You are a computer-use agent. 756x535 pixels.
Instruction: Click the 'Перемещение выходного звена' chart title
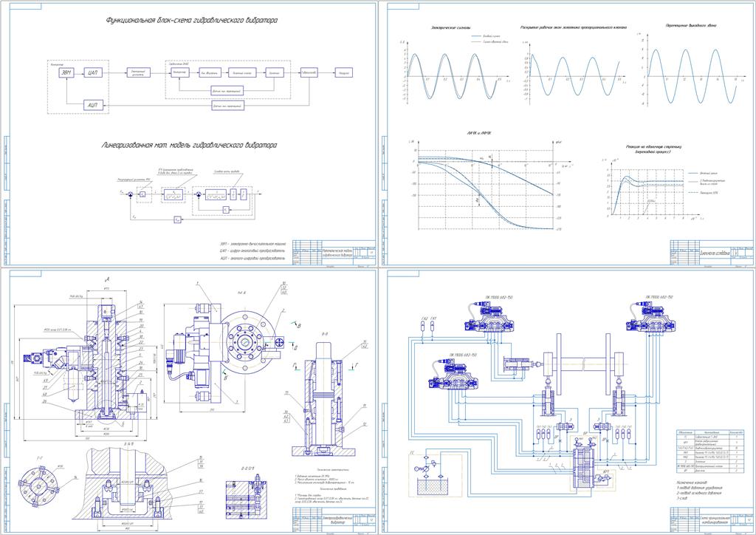(690, 26)
